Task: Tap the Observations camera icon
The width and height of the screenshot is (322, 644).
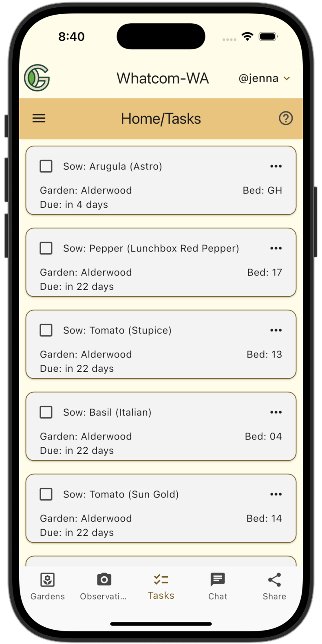Action: [x=104, y=580]
